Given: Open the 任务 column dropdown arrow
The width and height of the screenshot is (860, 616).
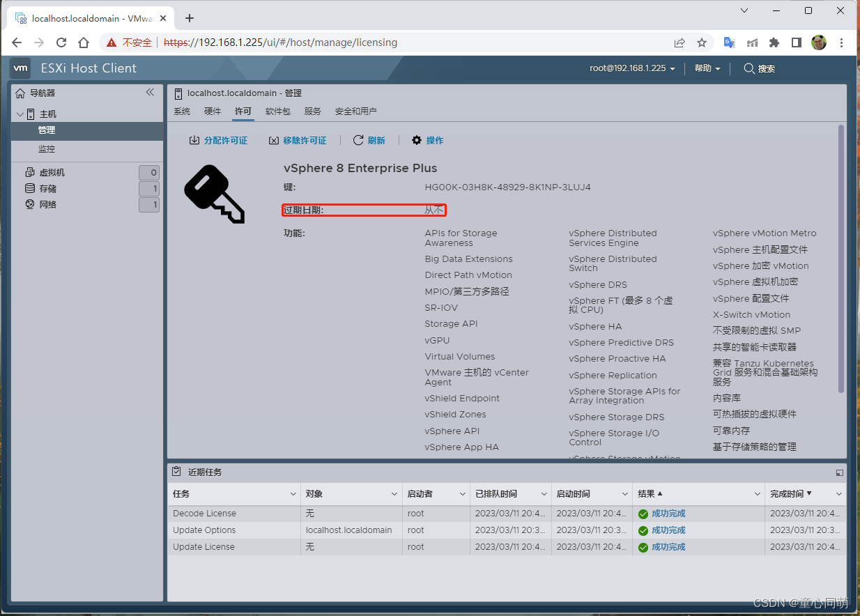Looking at the screenshot, I should click(293, 494).
